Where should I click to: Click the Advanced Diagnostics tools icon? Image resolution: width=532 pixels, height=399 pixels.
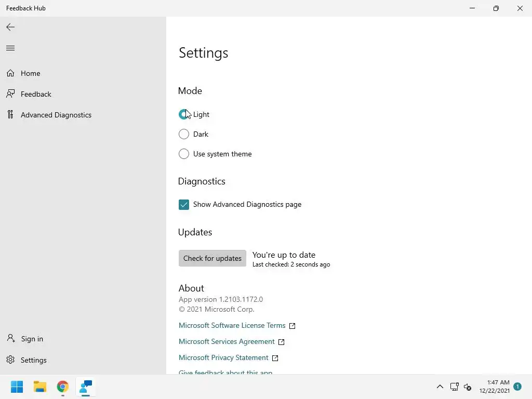[x=10, y=114]
